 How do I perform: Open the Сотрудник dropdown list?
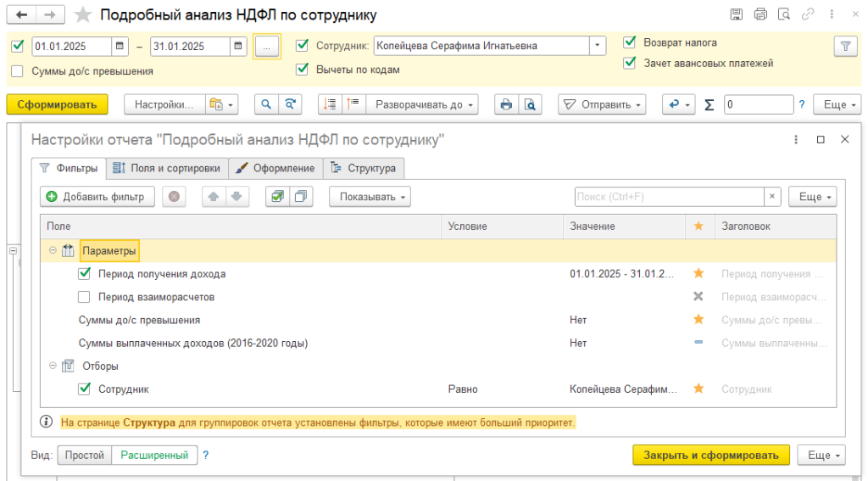(598, 46)
